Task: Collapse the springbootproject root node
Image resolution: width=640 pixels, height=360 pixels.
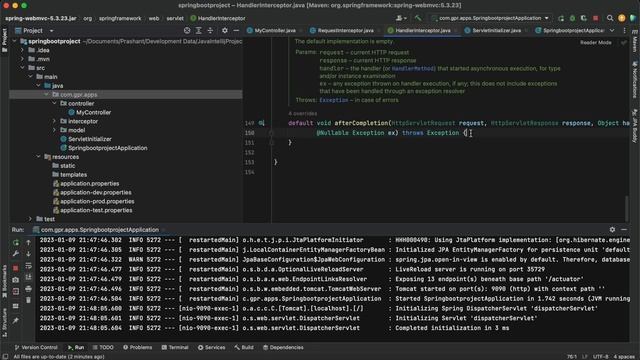Action: (x=15, y=41)
